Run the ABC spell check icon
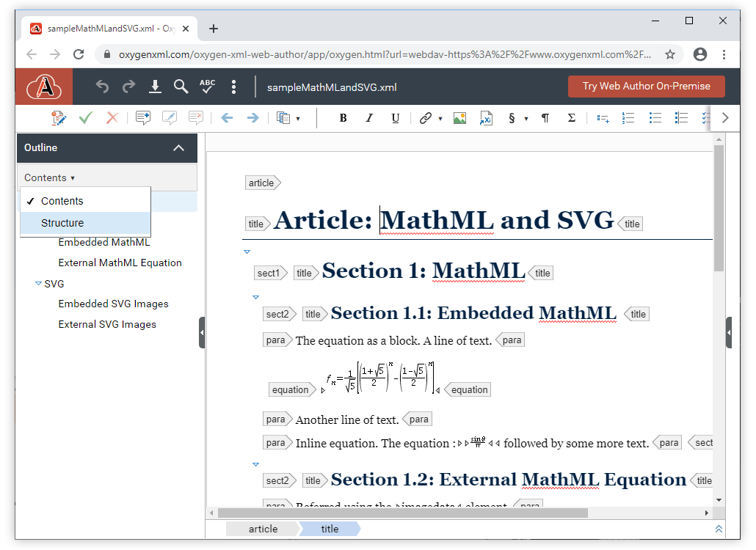This screenshot has height=550, width=756. [x=207, y=87]
